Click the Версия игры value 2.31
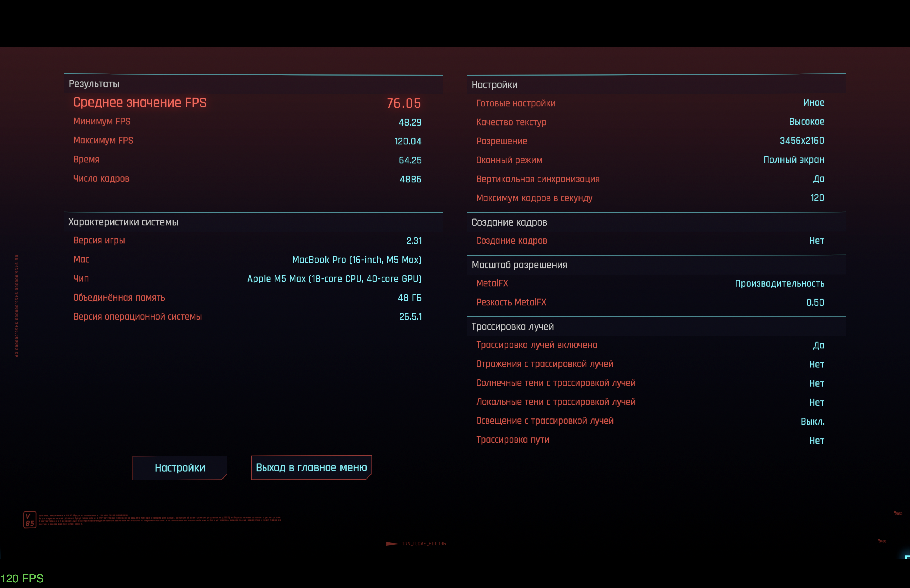The image size is (910, 588). click(x=414, y=241)
